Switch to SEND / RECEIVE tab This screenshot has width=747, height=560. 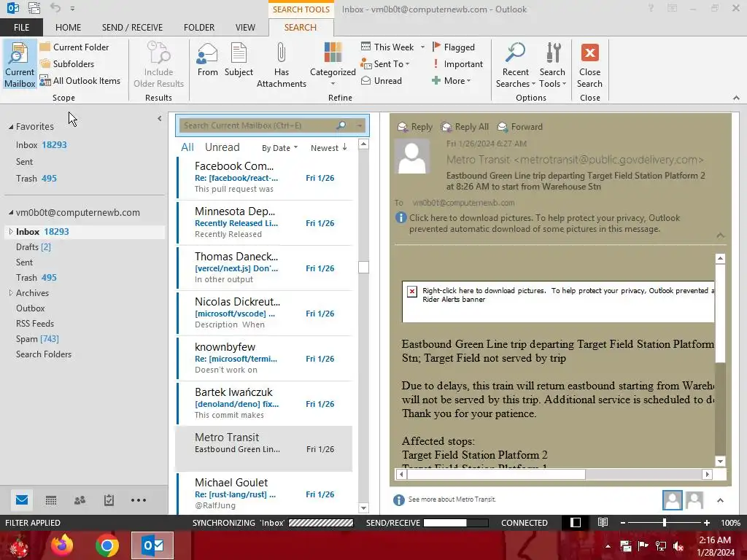tap(132, 28)
